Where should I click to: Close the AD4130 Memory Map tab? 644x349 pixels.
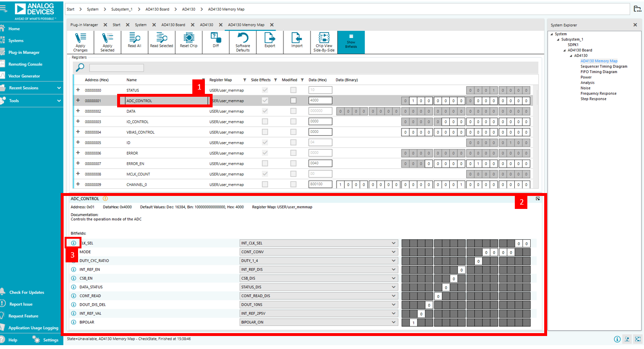(x=272, y=25)
